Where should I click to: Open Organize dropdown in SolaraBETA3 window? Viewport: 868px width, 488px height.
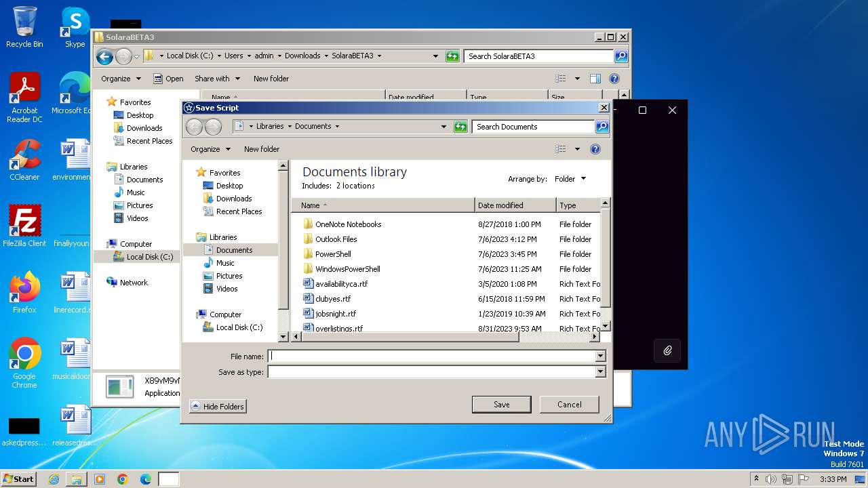pyautogui.click(x=121, y=79)
